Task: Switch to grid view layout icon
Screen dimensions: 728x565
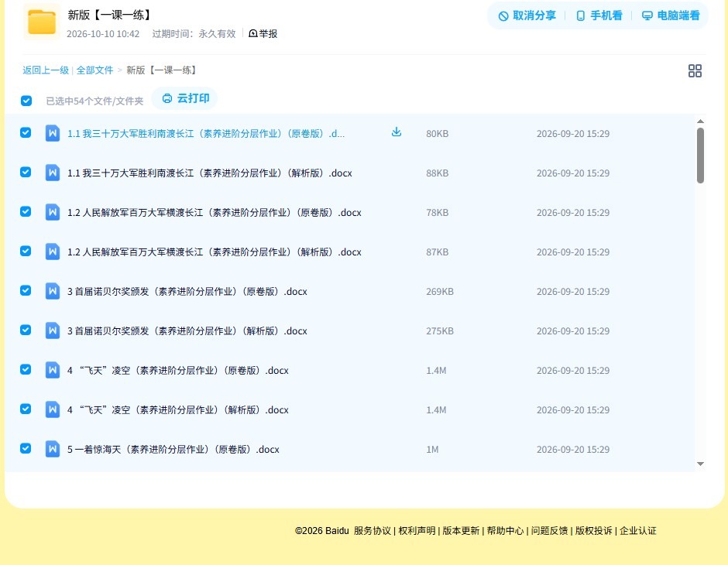Action: (695, 70)
